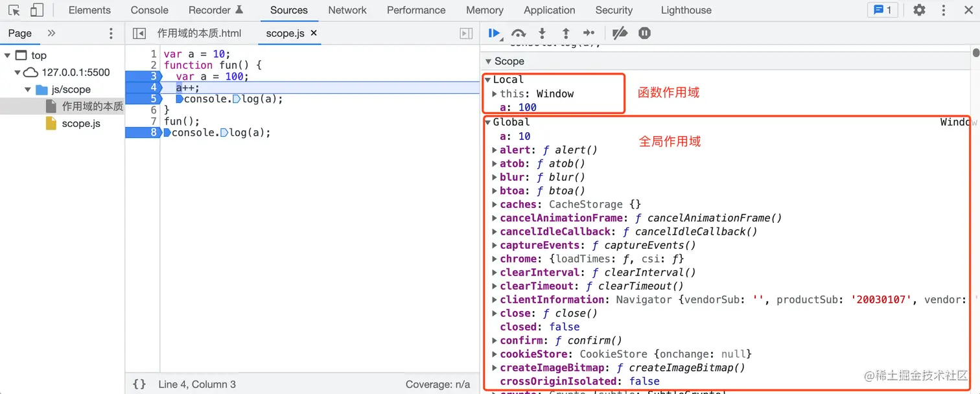Expand the caches CacheStorage entry
The height and width of the screenshot is (394, 980).
[495, 204]
